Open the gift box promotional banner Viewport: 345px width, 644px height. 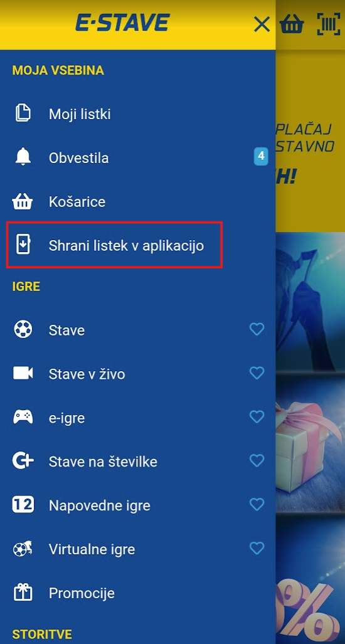(x=310, y=446)
